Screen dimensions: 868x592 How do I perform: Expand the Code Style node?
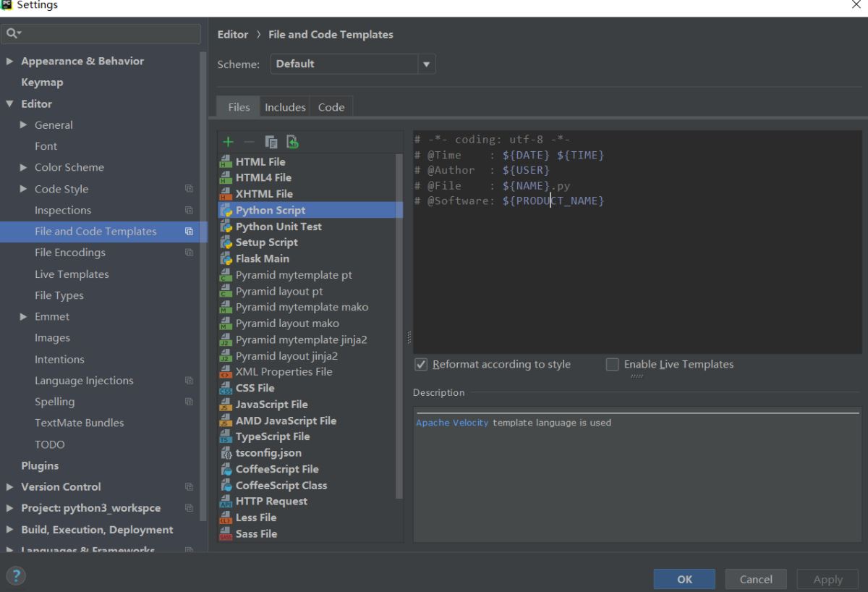pos(24,189)
